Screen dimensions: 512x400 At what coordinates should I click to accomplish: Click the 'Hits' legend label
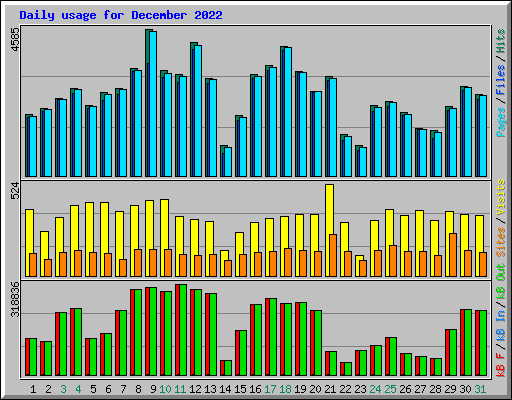501,41
